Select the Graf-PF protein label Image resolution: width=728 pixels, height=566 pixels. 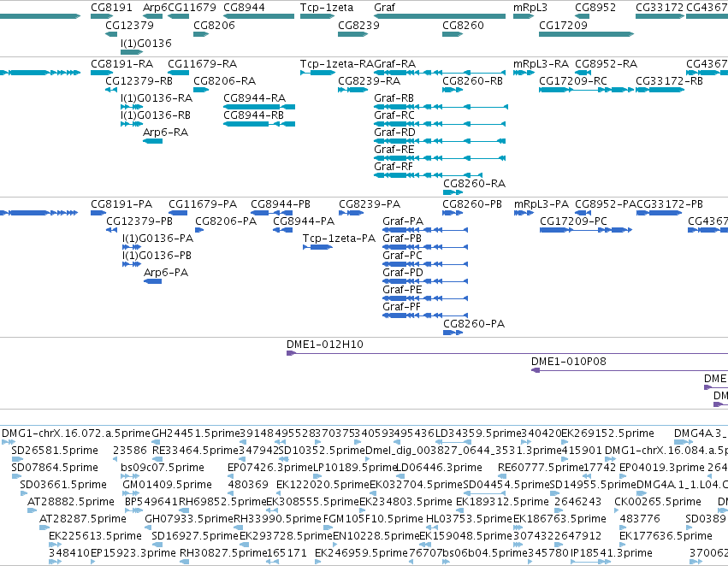401,307
